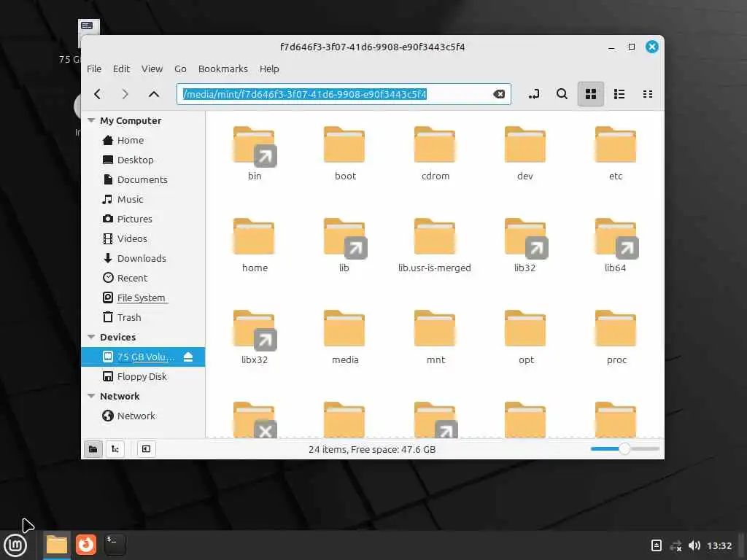Select the lib folder shortcut
This screenshot has width=747, height=560.
(344, 245)
